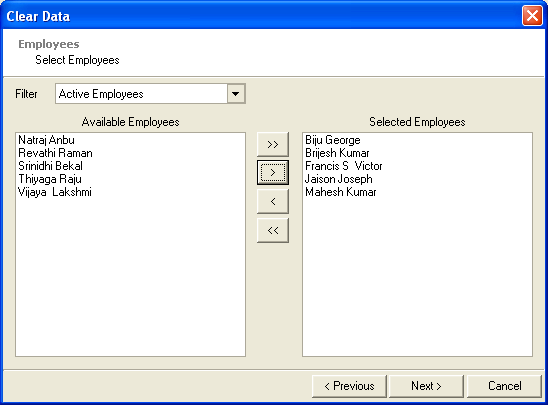The width and height of the screenshot is (548, 405).
Task: Pick Jaison Joseph in the Selected list
Action: [338, 179]
